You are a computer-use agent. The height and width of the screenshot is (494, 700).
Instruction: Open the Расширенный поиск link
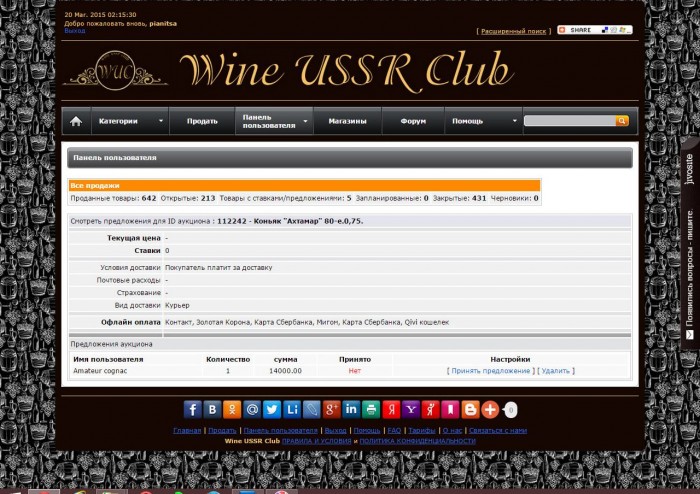[x=513, y=31]
